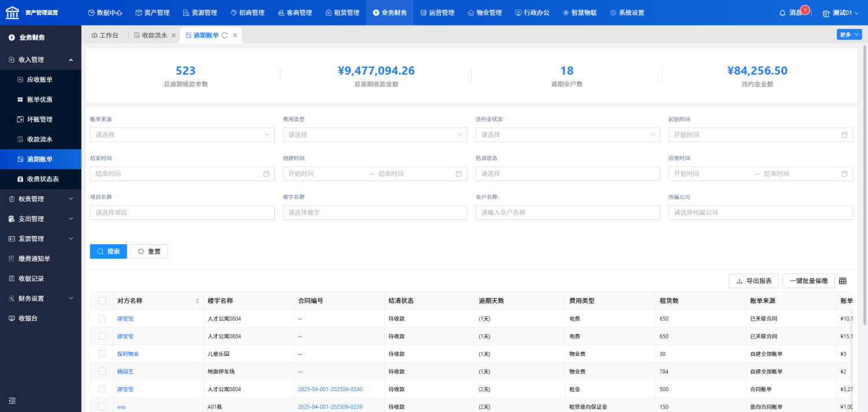This screenshot has width=868, height=412.
Task: Check the 保利物业 row checkbox
Action: (x=102, y=354)
